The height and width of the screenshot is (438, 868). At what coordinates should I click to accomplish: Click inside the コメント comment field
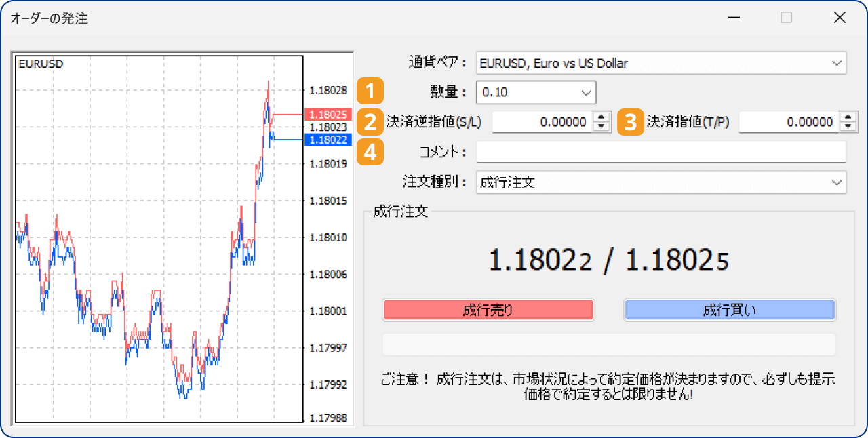(x=661, y=152)
